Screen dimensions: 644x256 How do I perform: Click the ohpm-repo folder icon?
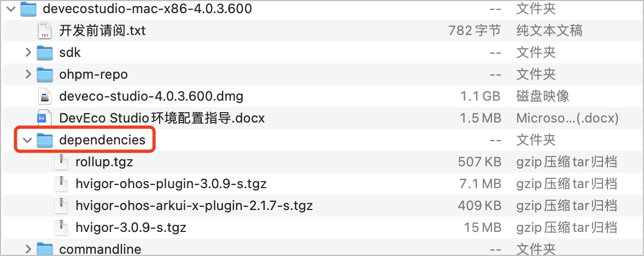coord(45,74)
